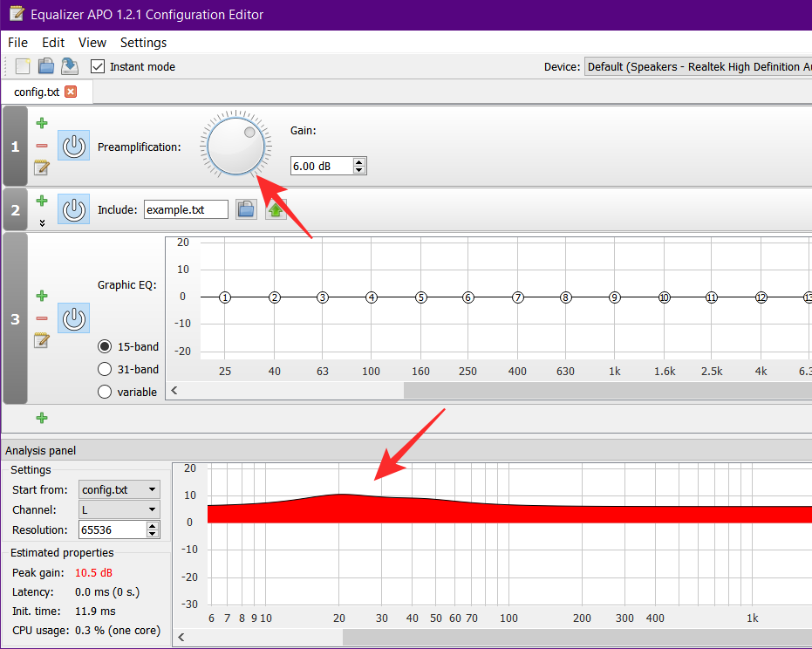The height and width of the screenshot is (649, 812).
Task: Toggle power button for Graphic EQ filter
Action: coord(74,318)
